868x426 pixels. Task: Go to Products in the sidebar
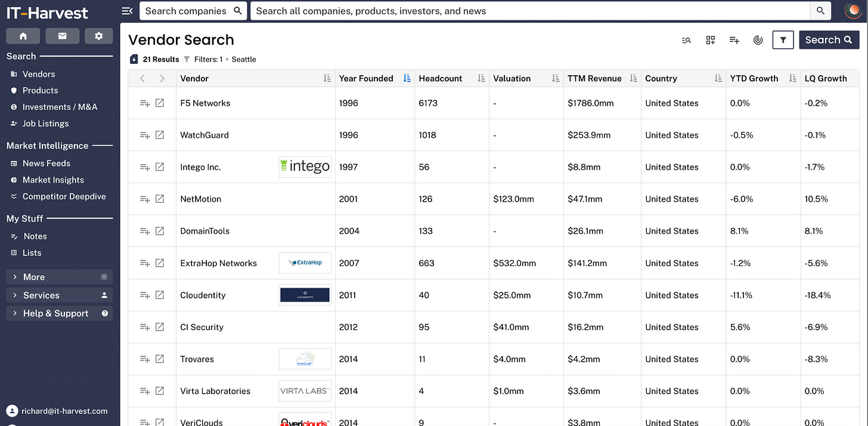[40, 90]
